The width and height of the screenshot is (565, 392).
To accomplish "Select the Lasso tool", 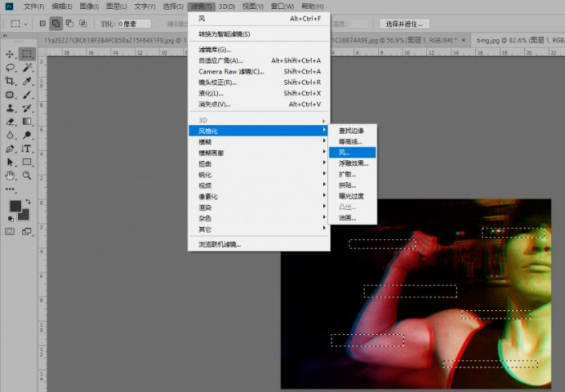I will tap(10, 68).
